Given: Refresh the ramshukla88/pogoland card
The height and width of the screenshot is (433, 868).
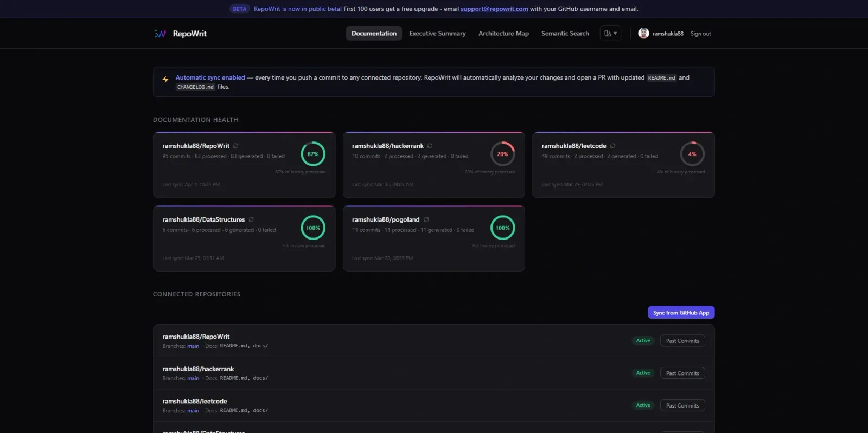Looking at the screenshot, I should [x=426, y=219].
